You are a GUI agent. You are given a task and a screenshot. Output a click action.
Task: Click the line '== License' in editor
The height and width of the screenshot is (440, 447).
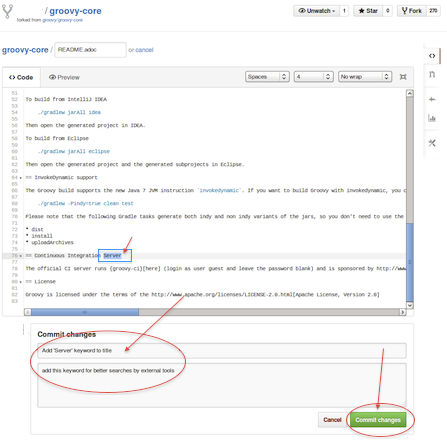[41, 282]
